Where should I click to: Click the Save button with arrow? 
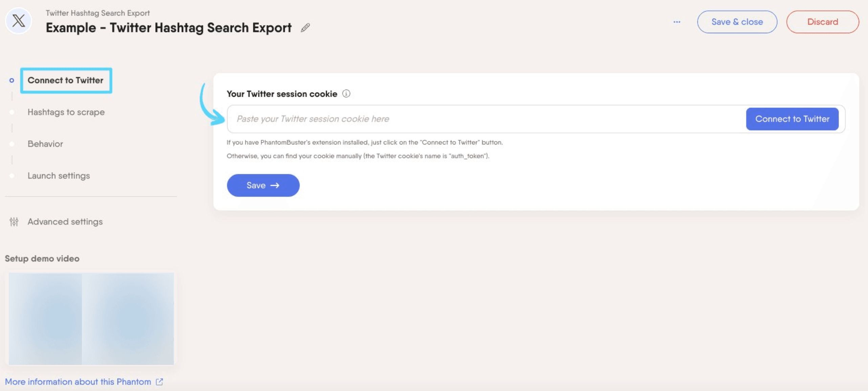pyautogui.click(x=263, y=185)
